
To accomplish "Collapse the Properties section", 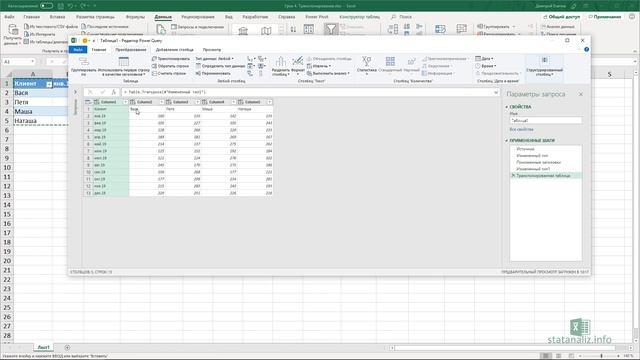I will click(x=507, y=107).
